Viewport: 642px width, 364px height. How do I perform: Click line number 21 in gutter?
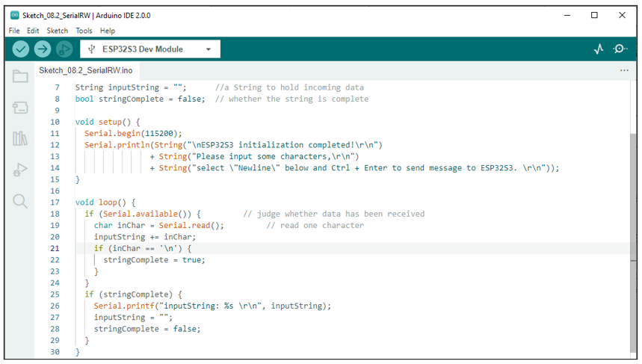click(x=55, y=248)
